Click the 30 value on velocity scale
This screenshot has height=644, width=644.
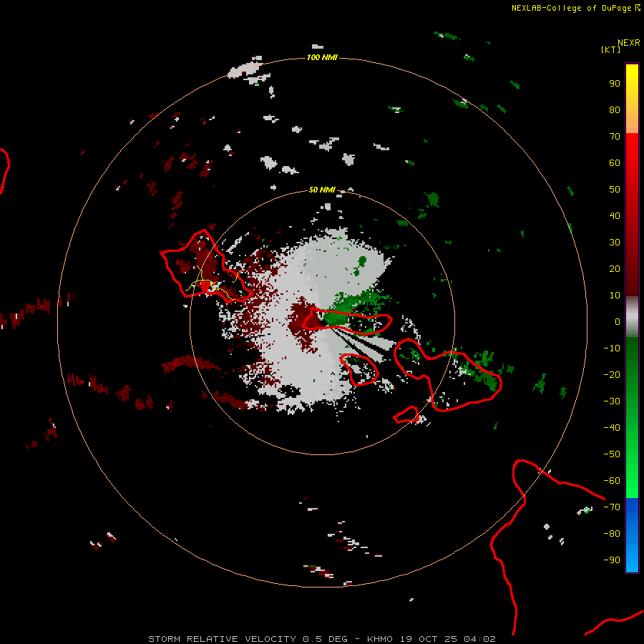pos(615,243)
